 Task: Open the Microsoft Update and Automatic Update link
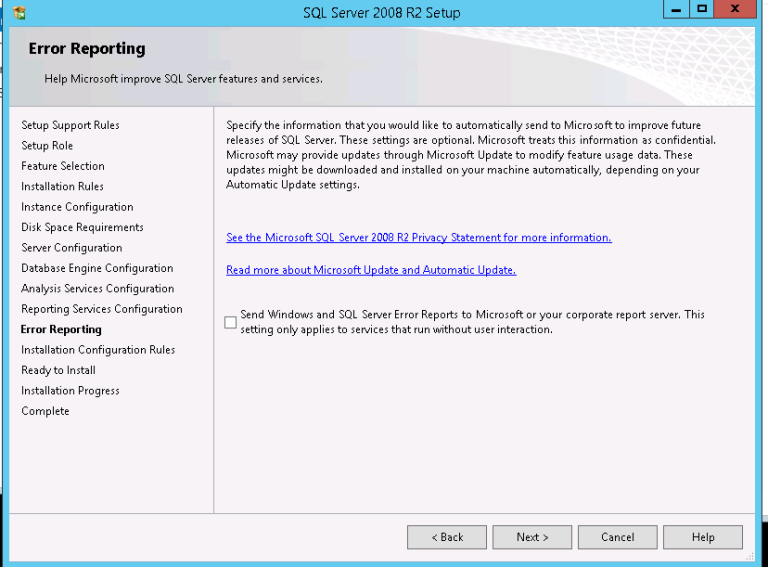[x=371, y=270]
